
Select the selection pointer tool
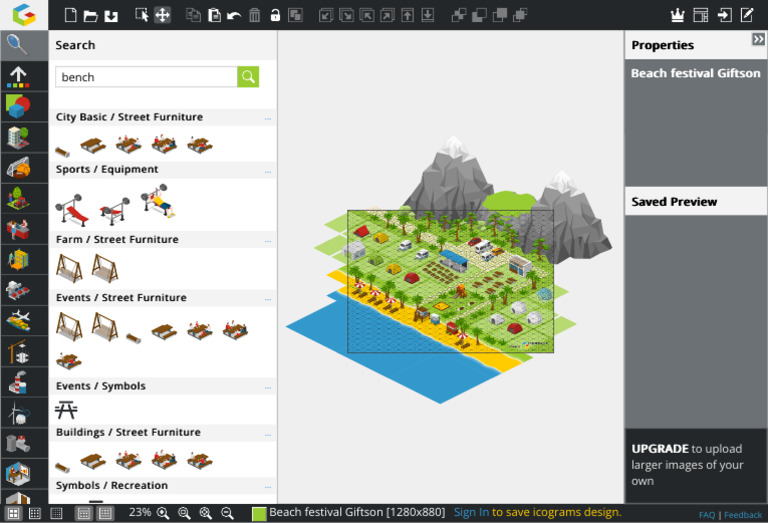[142, 15]
